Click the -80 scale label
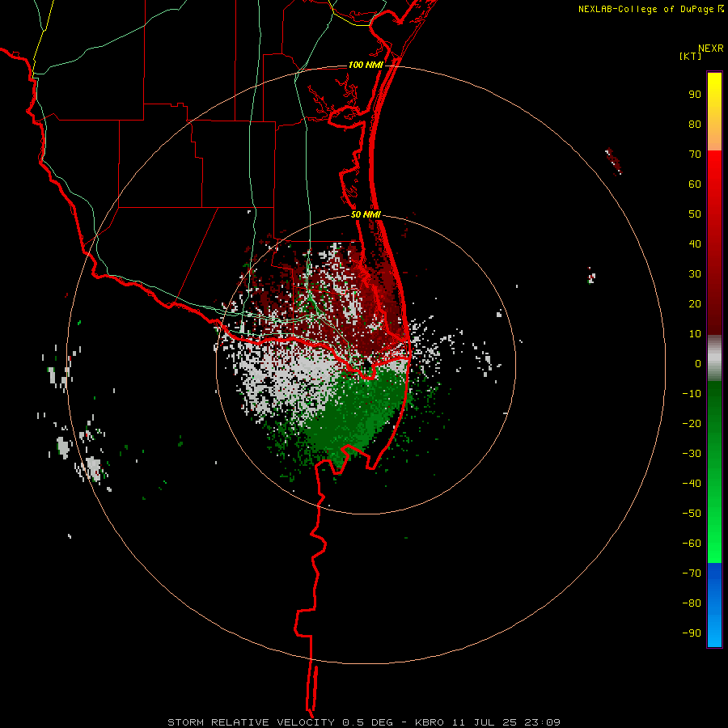Viewport: 728px width, 728px height. [x=692, y=603]
